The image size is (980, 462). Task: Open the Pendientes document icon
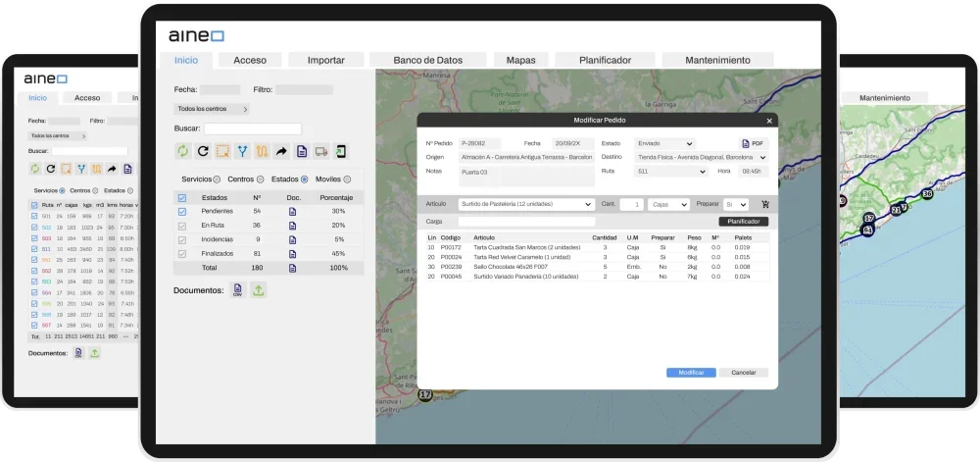tap(292, 211)
